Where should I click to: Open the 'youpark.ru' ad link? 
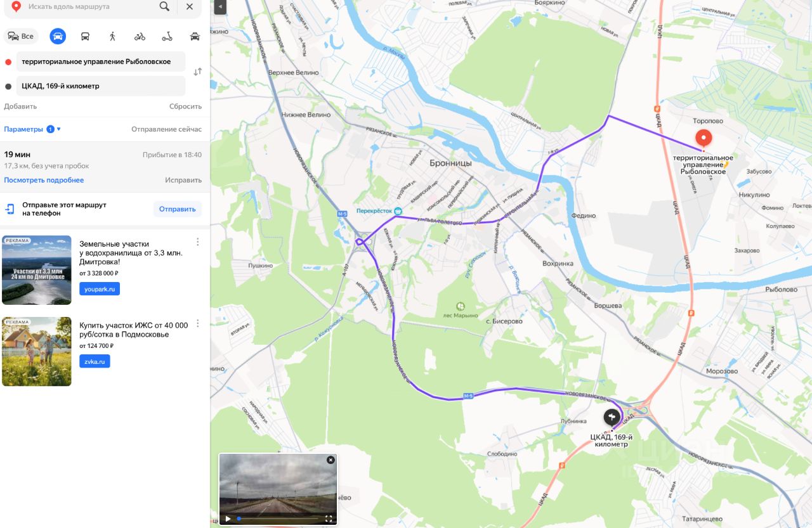click(100, 289)
